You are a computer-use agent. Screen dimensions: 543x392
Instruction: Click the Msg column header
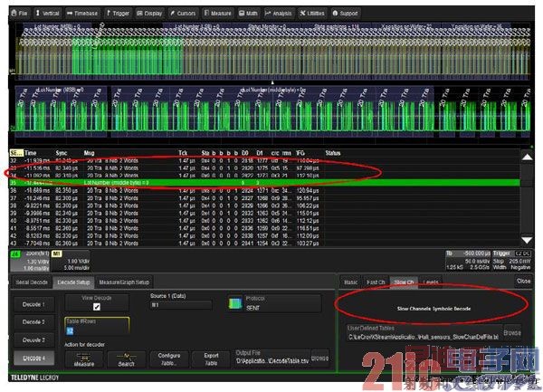(x=89, y=153)
